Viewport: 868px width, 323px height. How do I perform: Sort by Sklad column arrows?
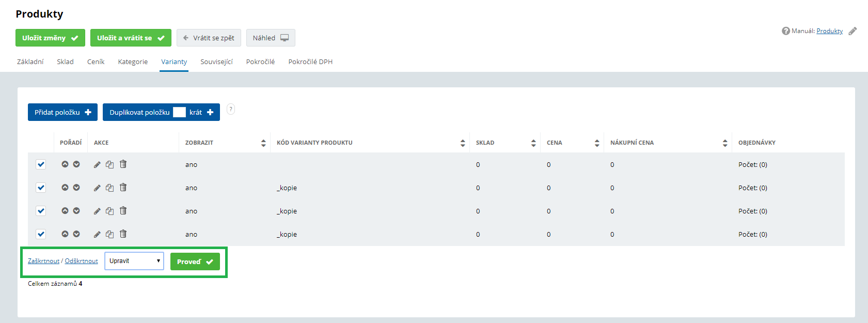[x=533, y=143]
